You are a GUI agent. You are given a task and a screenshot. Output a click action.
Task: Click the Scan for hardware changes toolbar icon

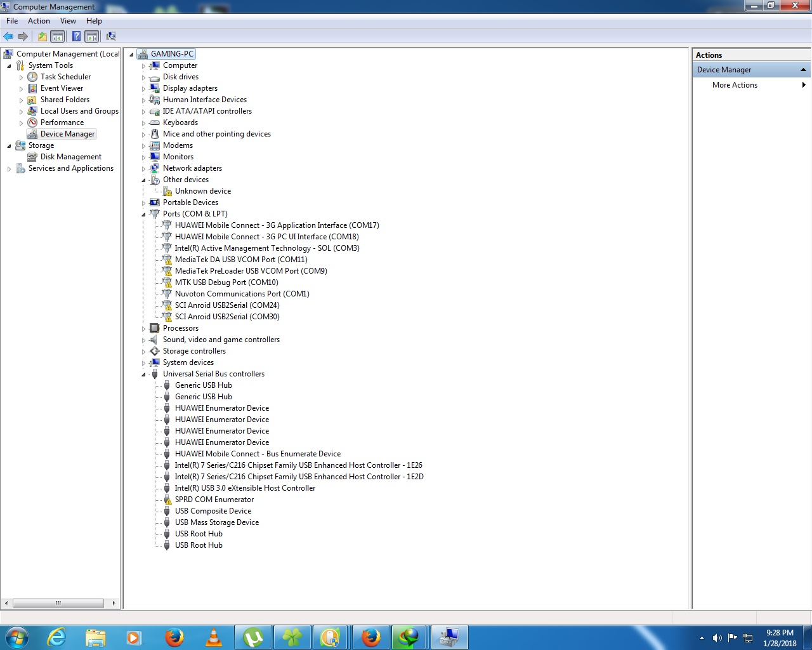coord(111,36)
